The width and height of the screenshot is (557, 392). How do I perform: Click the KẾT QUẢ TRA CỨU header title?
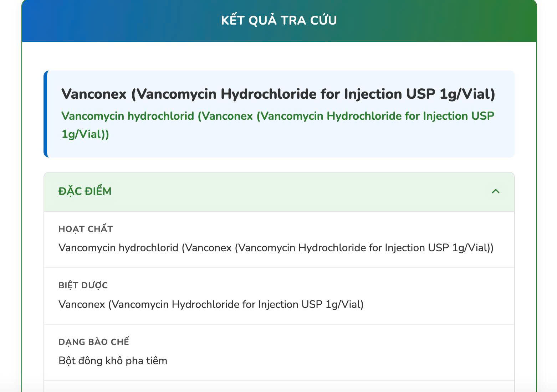279,20
